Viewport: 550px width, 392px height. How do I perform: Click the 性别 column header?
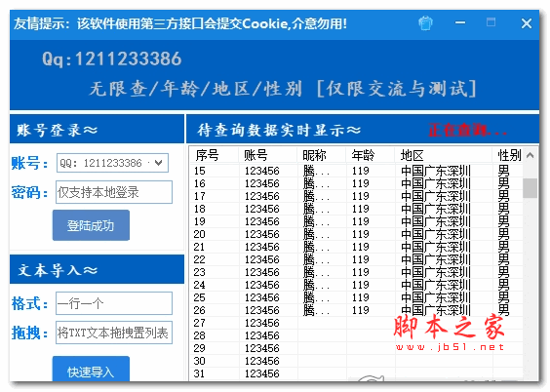point(508,155)
